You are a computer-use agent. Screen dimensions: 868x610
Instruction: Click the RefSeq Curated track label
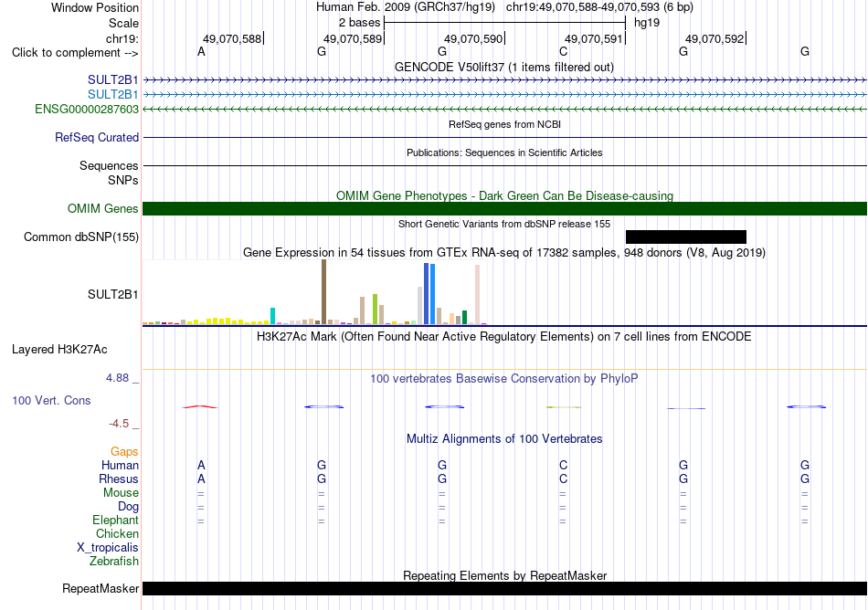pyautogui.click(x=97, y=137)
